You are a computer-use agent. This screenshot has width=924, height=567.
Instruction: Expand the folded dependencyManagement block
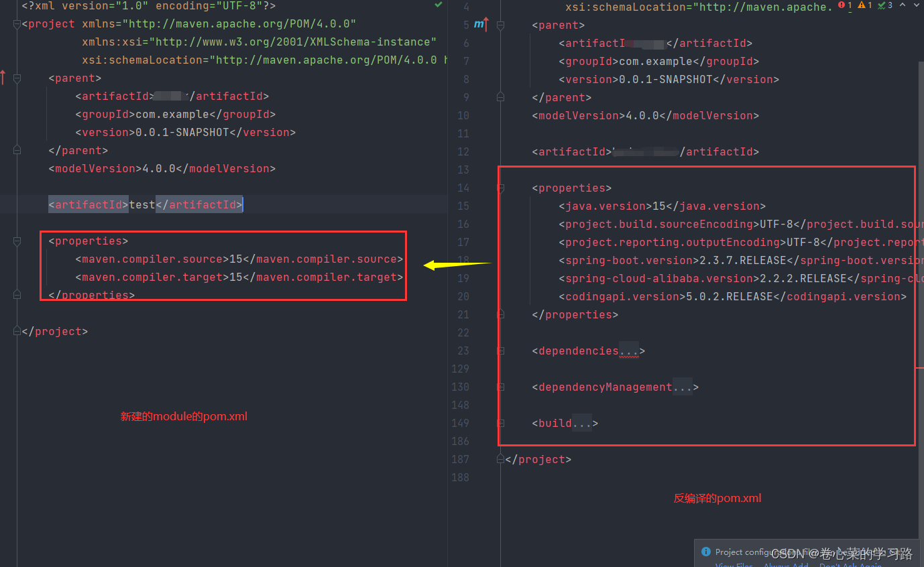pos(500,387)
